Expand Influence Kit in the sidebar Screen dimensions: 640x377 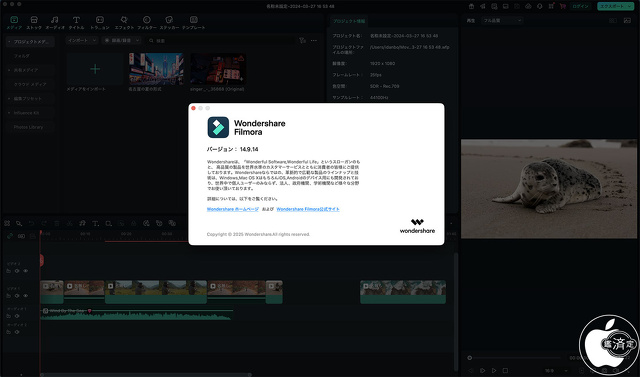point(9,113)
